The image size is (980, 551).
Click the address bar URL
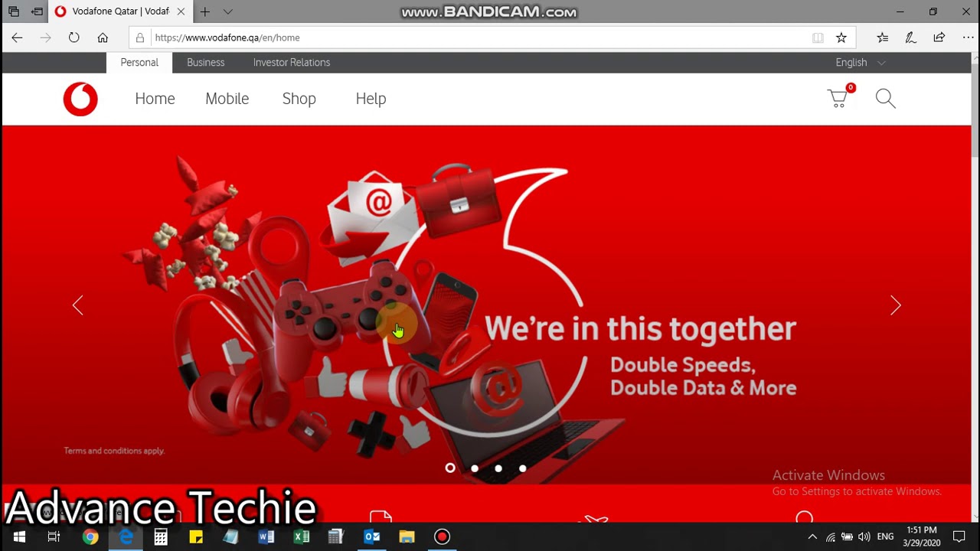(x=227, y=37)
